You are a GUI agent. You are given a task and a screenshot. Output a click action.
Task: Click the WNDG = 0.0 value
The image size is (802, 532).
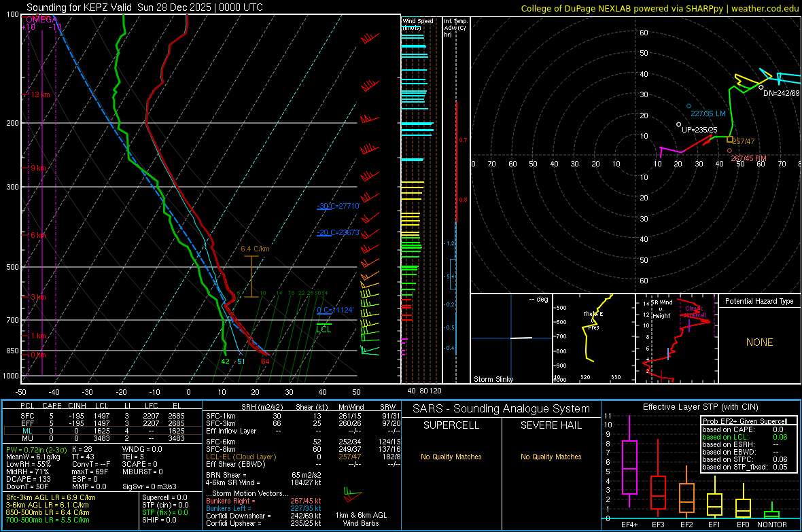(x=141, y=449)
